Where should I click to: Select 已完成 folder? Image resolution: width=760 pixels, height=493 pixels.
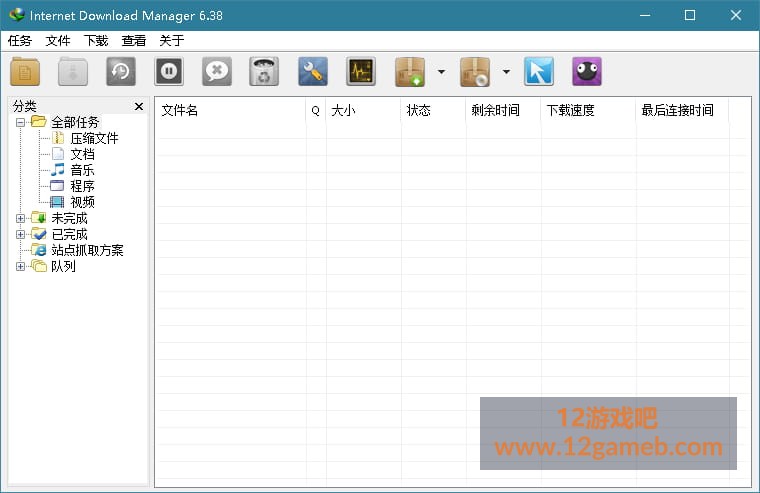pos(69,234)
